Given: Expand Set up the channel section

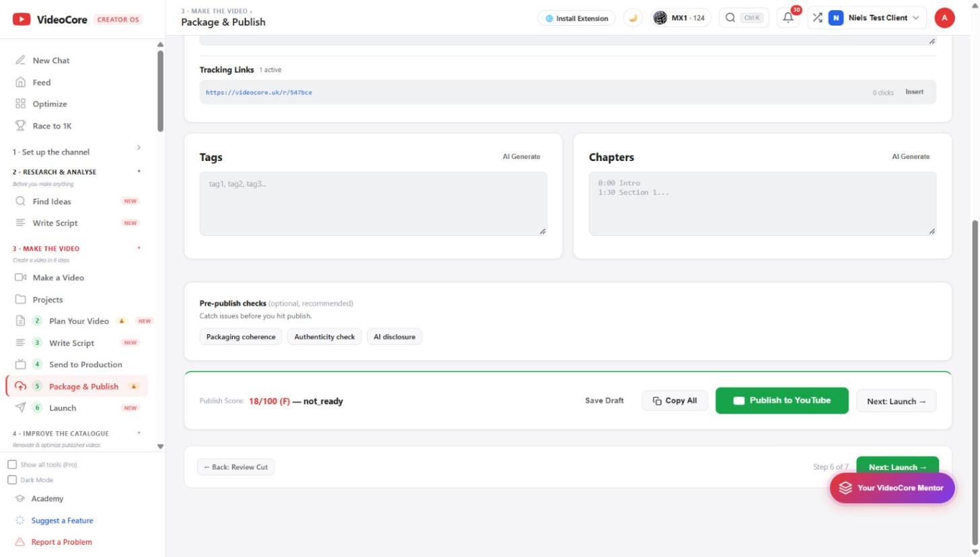Looking at the screenshot, I should pyautogui.click(x=77, y=152).
